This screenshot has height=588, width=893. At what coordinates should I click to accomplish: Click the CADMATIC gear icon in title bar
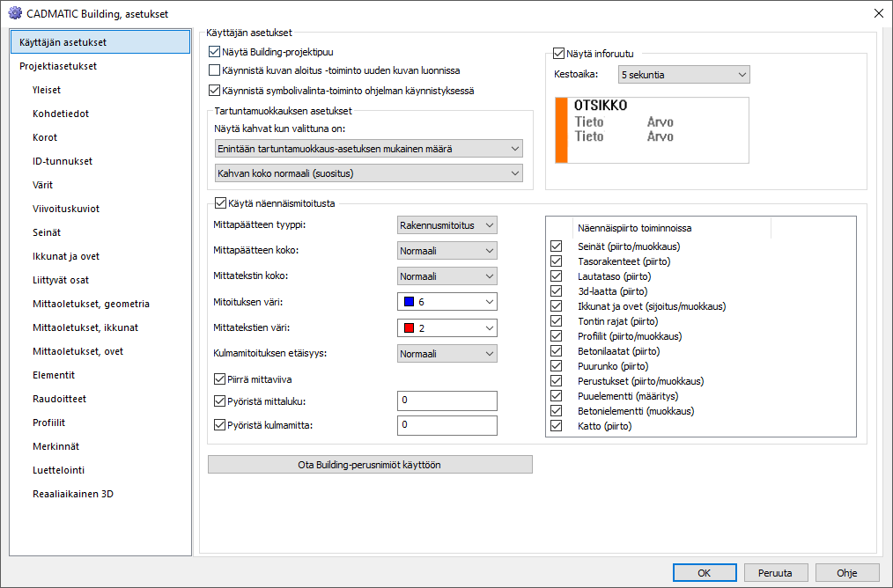pyautogui.click(x=15, y=14)
